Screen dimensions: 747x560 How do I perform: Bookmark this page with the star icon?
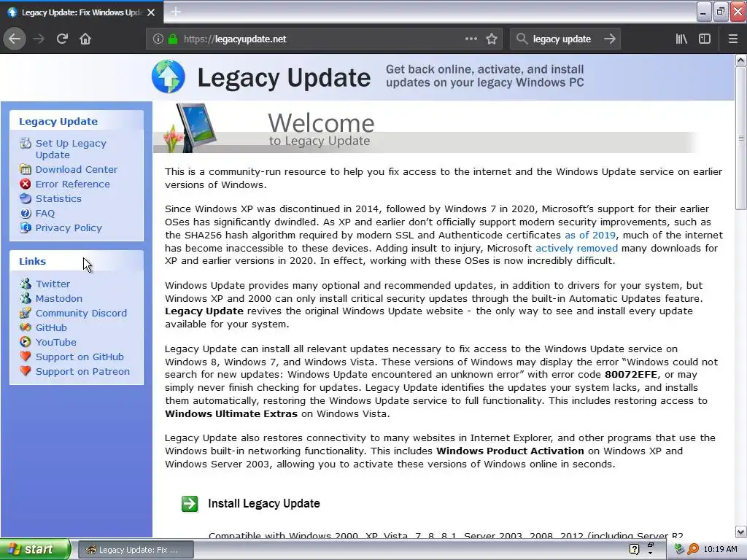click(x=492, y=39)
